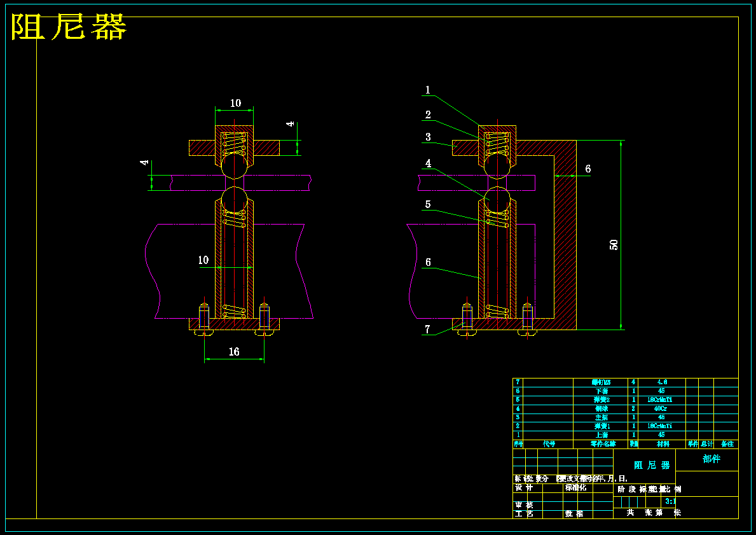
Task: Select the 材料 column header
Action: click(663, 444)
